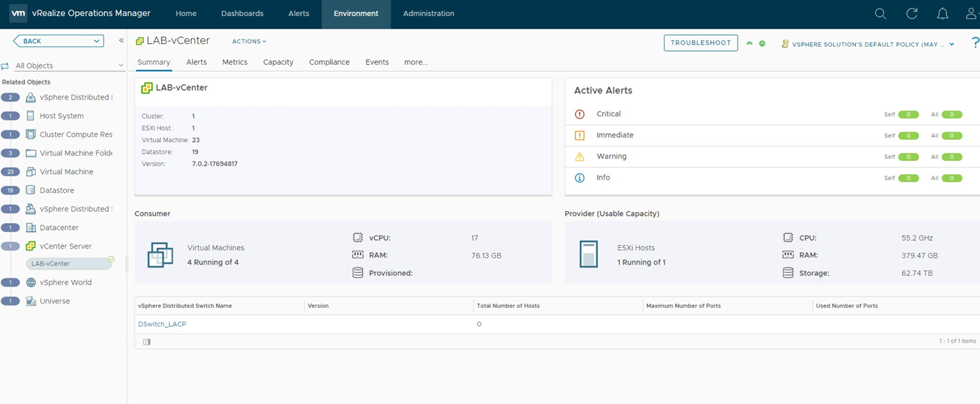Click the VMware vm logo
The image size is (980, 404).
(x=19, y=13)
